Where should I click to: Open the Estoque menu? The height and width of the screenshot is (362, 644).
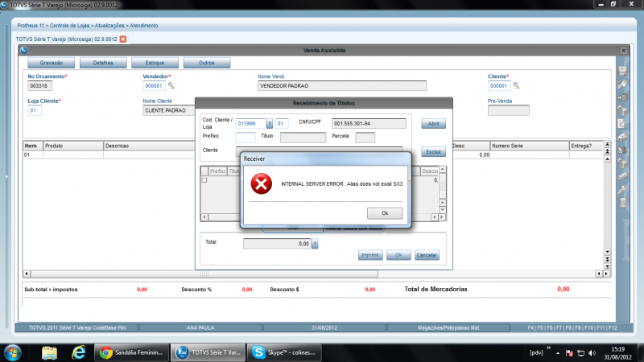coord(155,63)
